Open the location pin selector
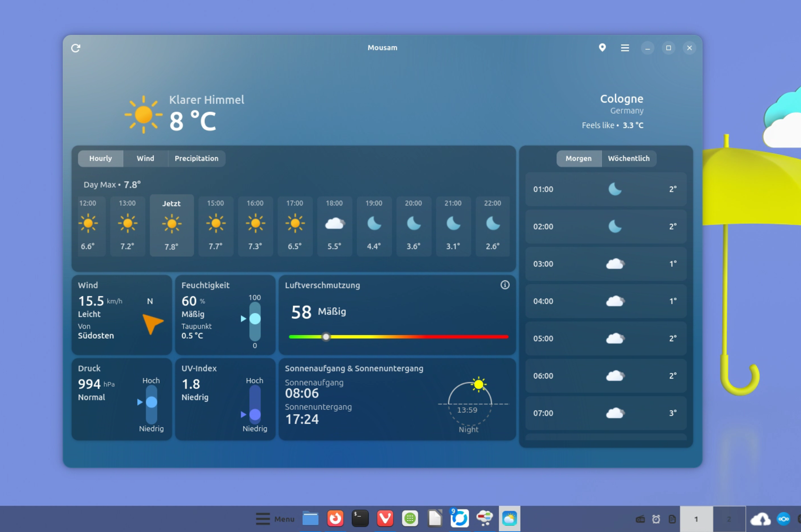Image resolution: width=801 pixels, height=532 pixels. 602,48
